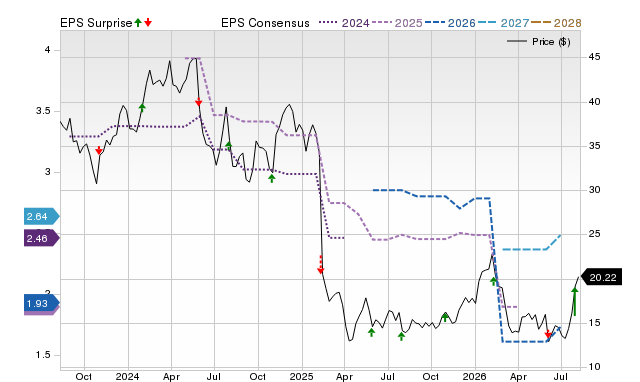Toggle the 2028 consensus series in legend
640x382 pixels.
556,23
